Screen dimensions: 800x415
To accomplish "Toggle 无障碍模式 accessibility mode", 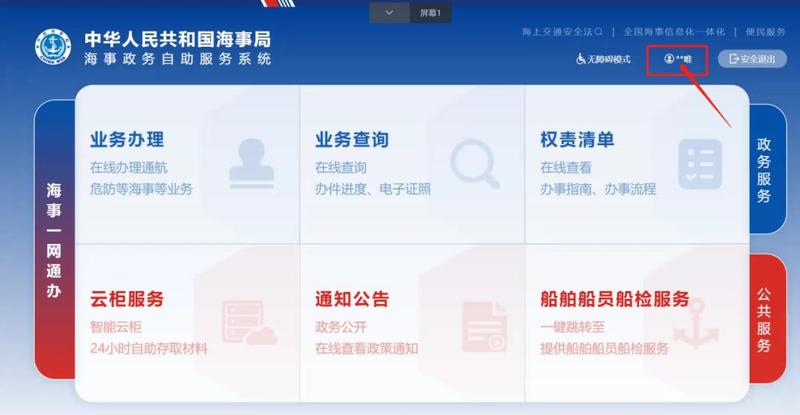I will pos(603,59).
